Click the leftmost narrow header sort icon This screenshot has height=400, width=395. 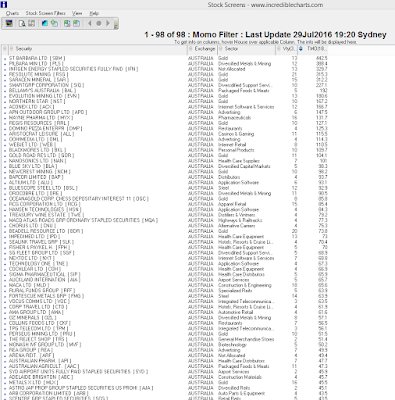point(5,49)
